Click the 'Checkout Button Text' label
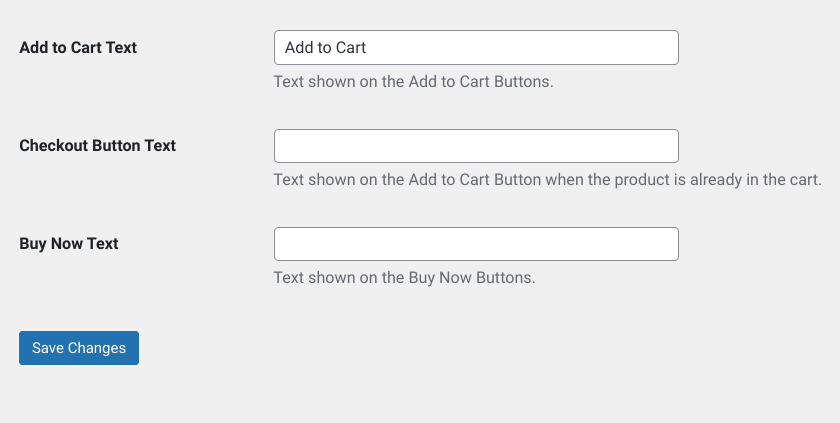The image size is (840, 423). [98, 146]
